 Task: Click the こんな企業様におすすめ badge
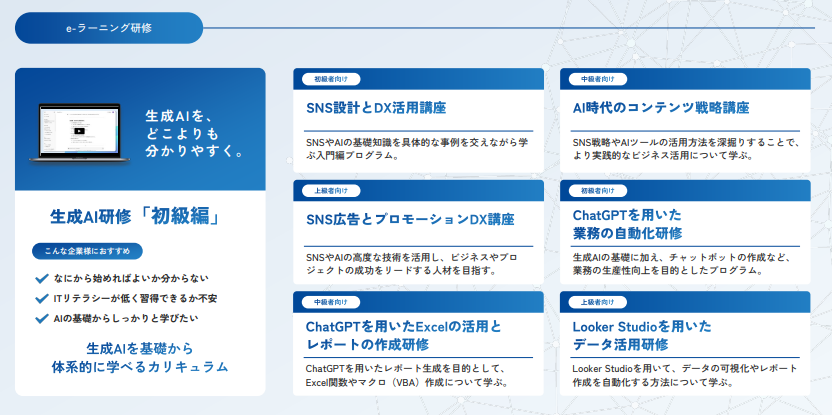point(88,250)
